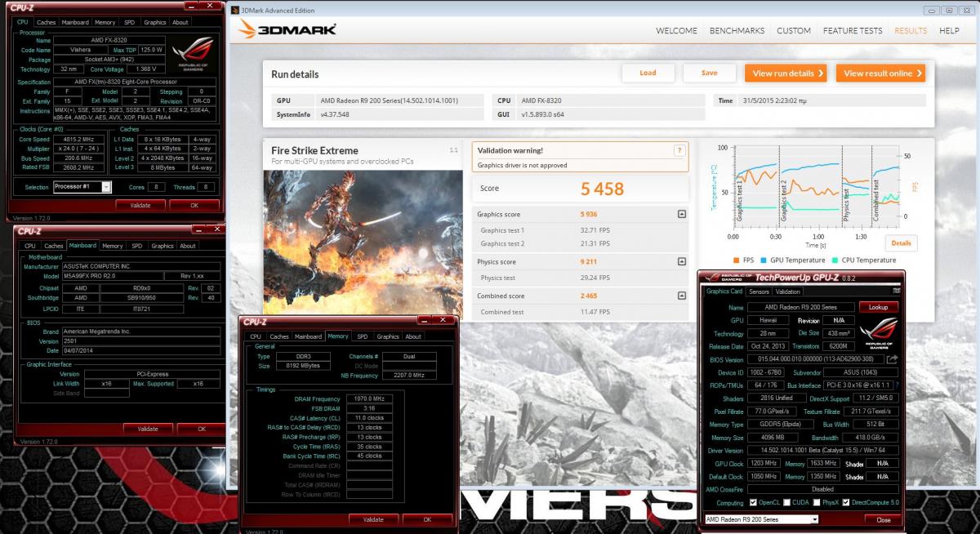Open the BENCHMARKS section

coord(737,30)
